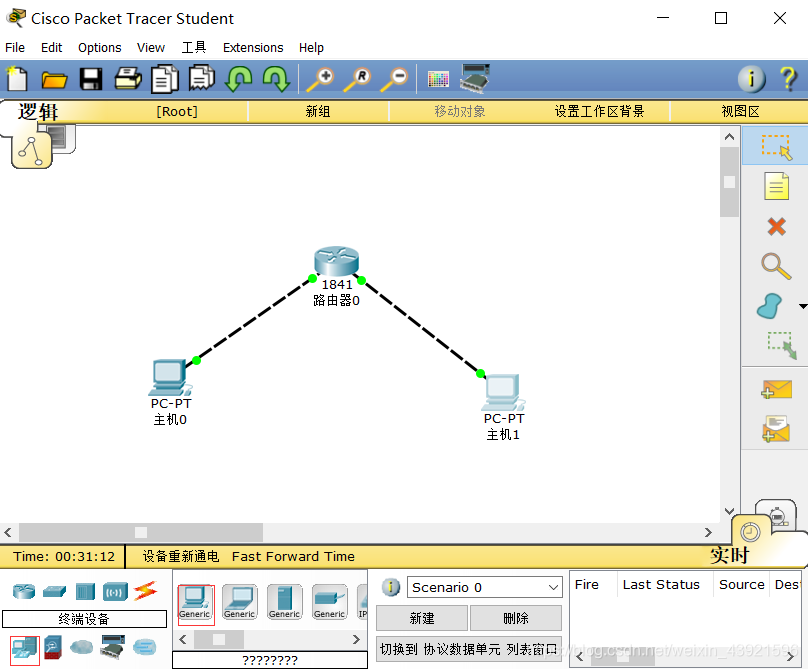808x669 pixels.
Task: Click the Print icon
Action: (128, 79)
